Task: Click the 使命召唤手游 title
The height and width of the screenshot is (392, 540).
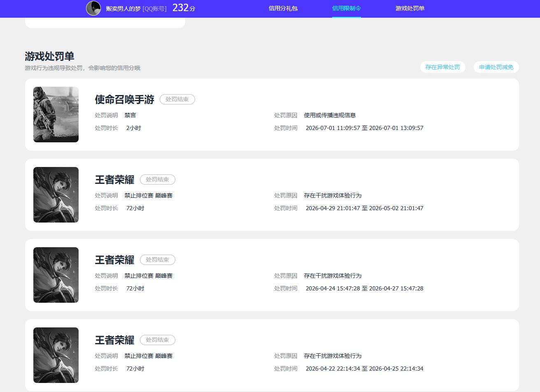Action: [x=125, y=99]
